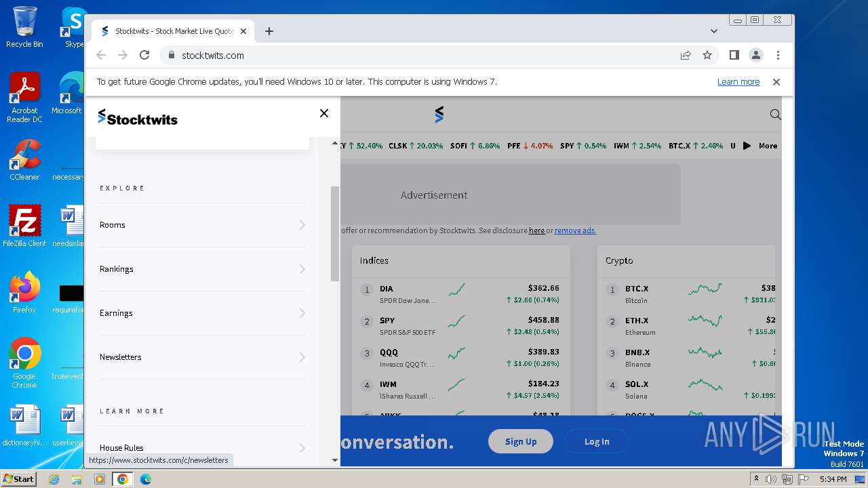Open DIA row in Indices list

tap(461, 293)
